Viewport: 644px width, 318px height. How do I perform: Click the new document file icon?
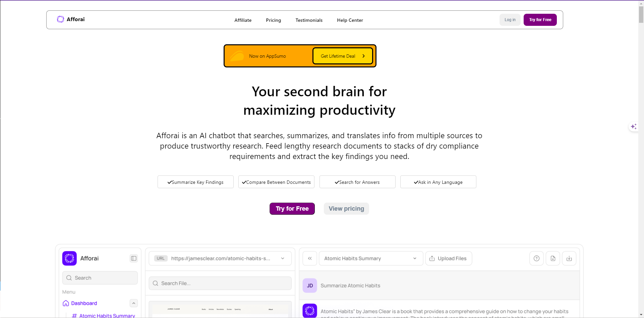click(x=553, y=258)
